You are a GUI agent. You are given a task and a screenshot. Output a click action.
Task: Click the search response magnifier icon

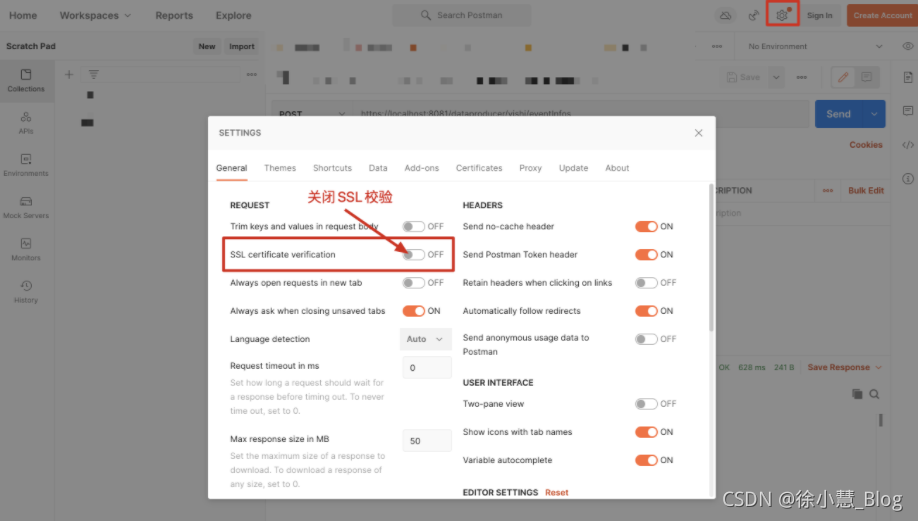[874, 394]
